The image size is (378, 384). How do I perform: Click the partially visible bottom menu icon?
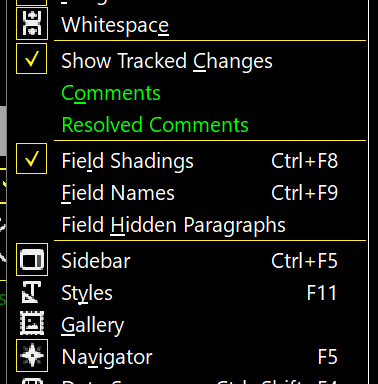[32, 381]
